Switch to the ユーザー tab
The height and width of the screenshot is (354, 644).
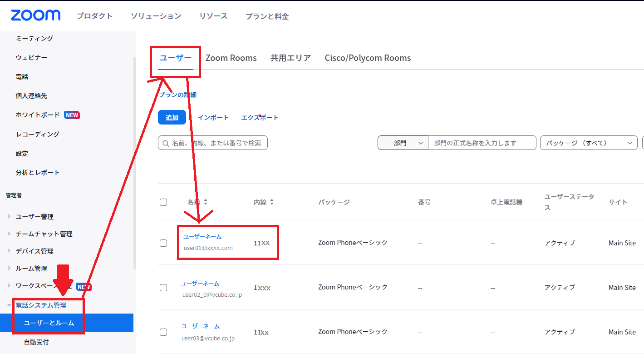pos(176,58)
